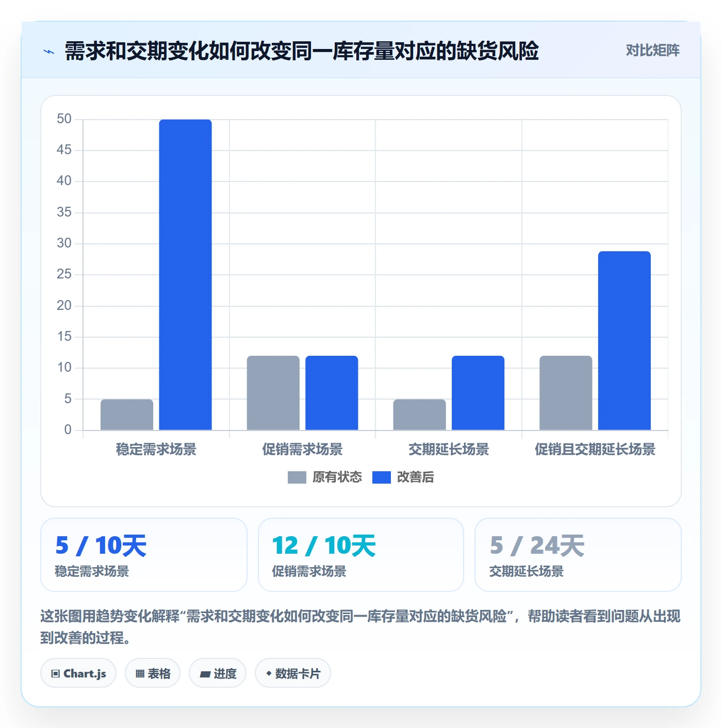Toggle the 改善后 legend entry
722x728 pixels.
403,477
